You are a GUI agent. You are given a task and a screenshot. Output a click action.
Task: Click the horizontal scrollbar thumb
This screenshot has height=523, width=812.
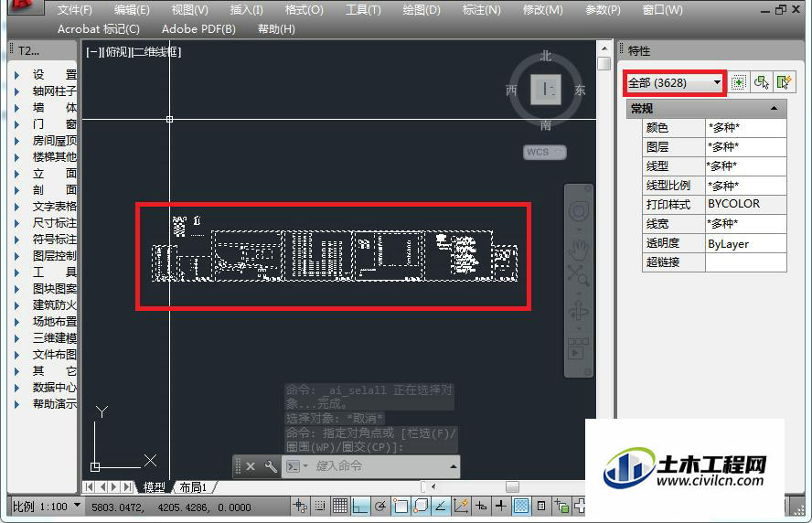click(512, 486)
